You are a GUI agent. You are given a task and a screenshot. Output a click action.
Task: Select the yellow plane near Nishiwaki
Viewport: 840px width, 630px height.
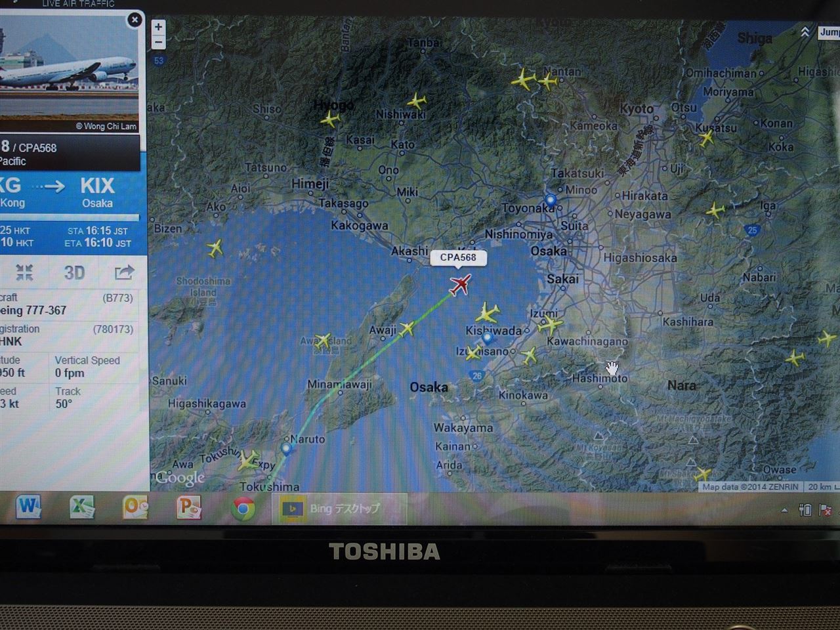coord(416,102)
